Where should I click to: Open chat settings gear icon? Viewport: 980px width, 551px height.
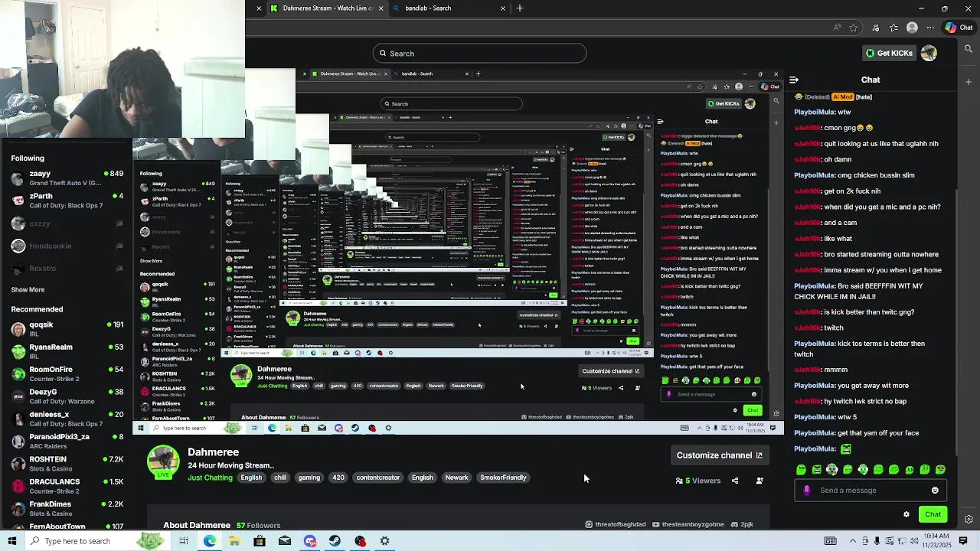[906, 514]
